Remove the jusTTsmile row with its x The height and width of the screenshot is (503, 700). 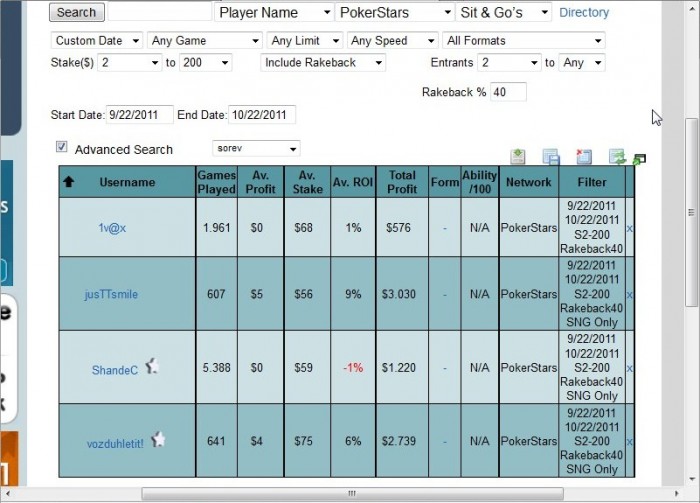tap(629, 295)
